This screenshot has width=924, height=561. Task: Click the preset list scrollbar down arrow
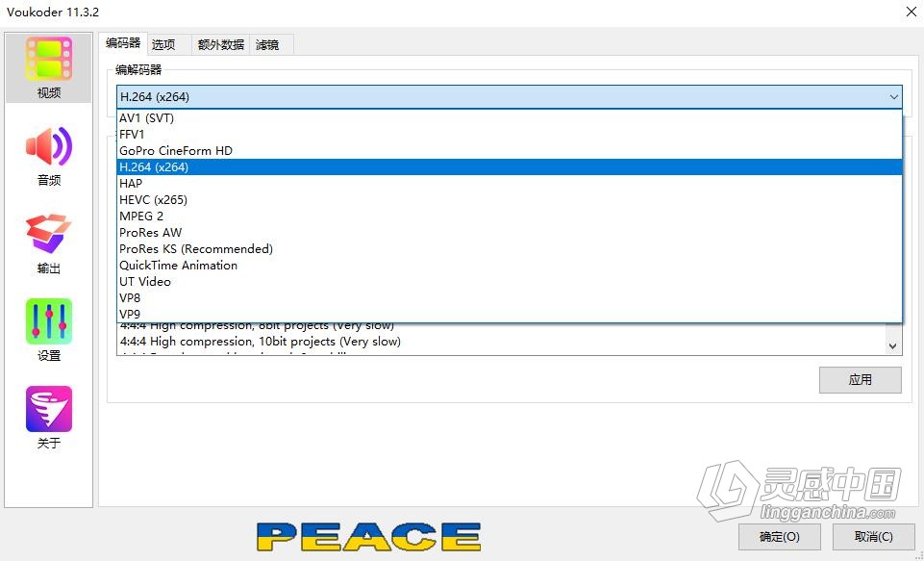pos(893,346)
